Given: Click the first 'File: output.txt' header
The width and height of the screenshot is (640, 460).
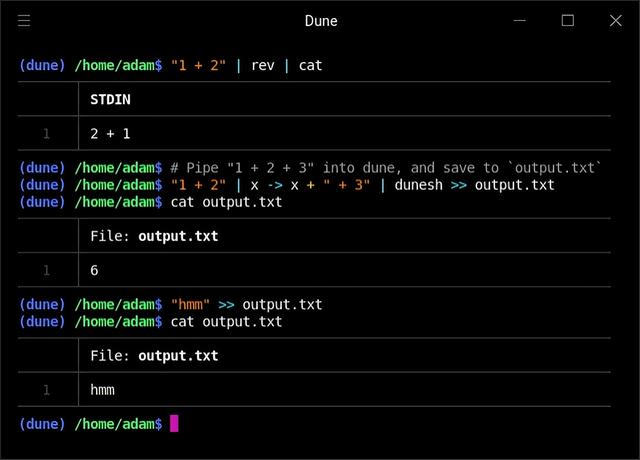Looking at the screenshot, I should click(x=154, y=236).
